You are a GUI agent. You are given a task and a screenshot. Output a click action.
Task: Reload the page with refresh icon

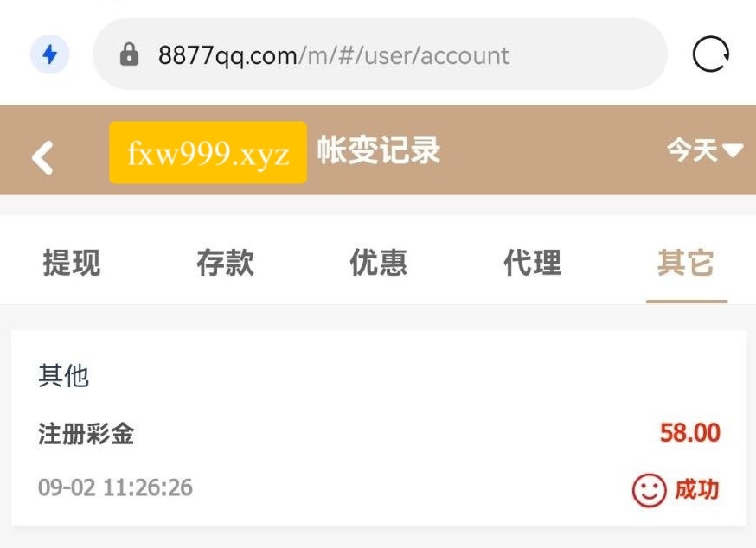click(711, 54)
